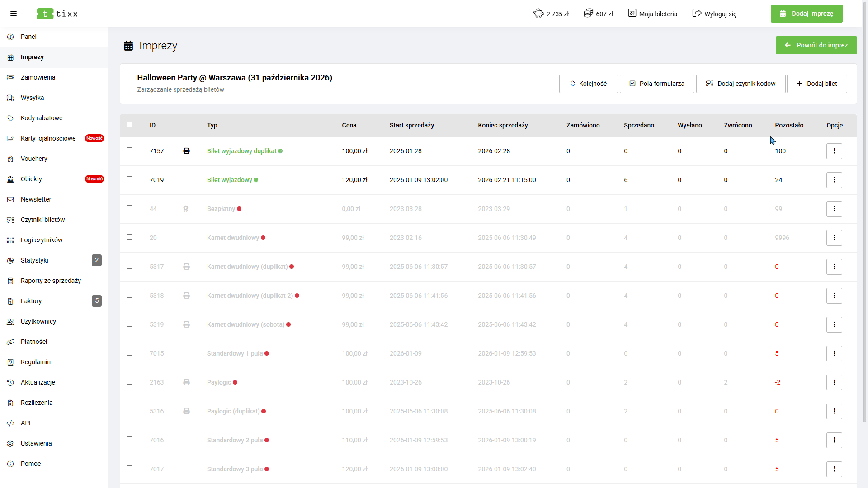The width and height of the screenshot is (868, 488).
Task: Open options dropdown for Standardowy 3 pula
Action: point(834,469)
